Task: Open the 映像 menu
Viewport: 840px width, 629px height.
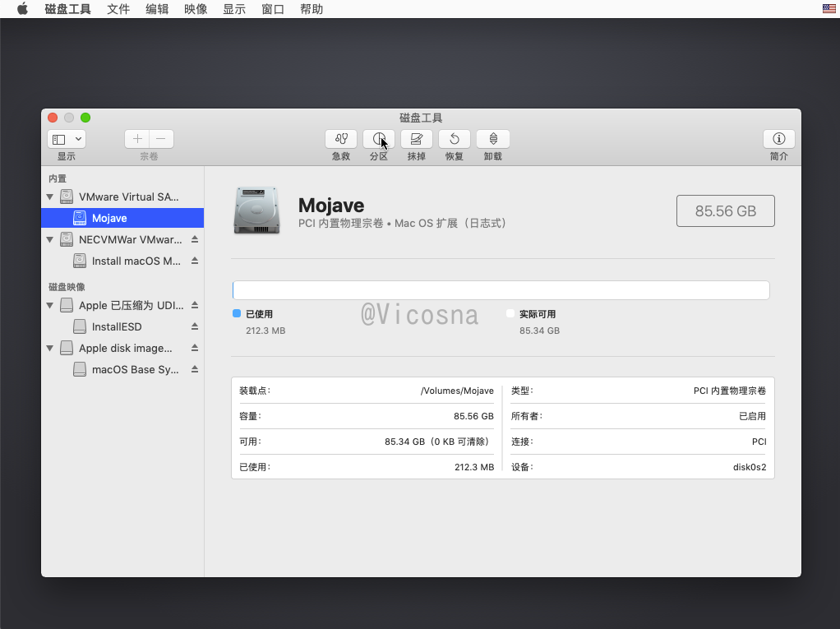Action: click(x=196, y=9)
